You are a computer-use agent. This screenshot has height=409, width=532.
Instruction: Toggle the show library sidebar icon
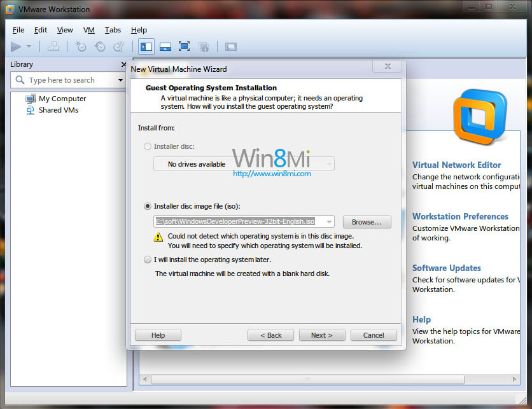[x=146, y=46]
